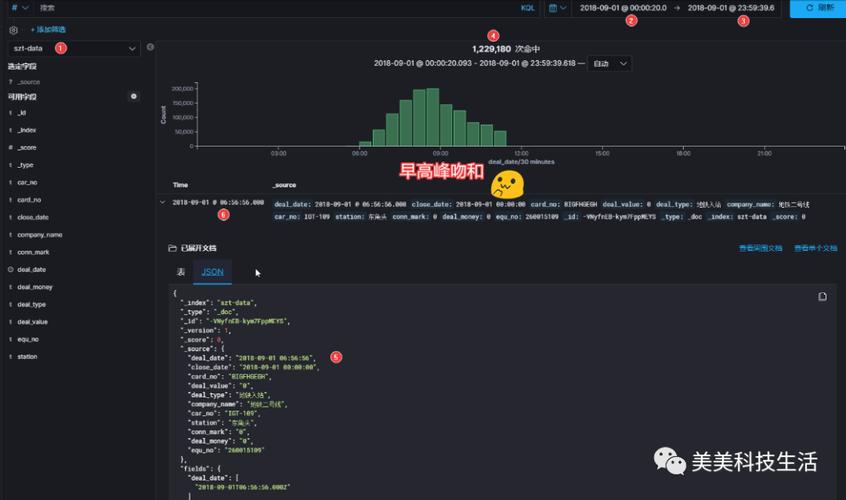The image size is (846, 500).
Task: Select the station field in sidebar
Action: coord(28,357)
